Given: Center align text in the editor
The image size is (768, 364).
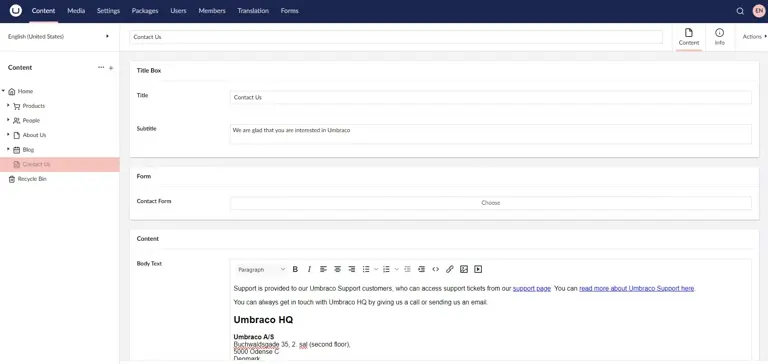Looking at the screenshot, I should [x=337, y=269].
